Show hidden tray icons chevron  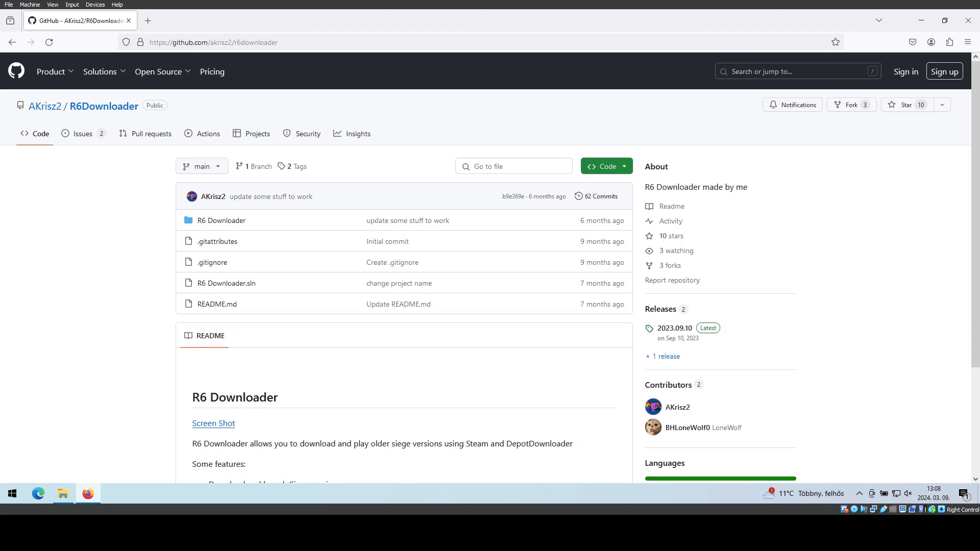(860, 493)
